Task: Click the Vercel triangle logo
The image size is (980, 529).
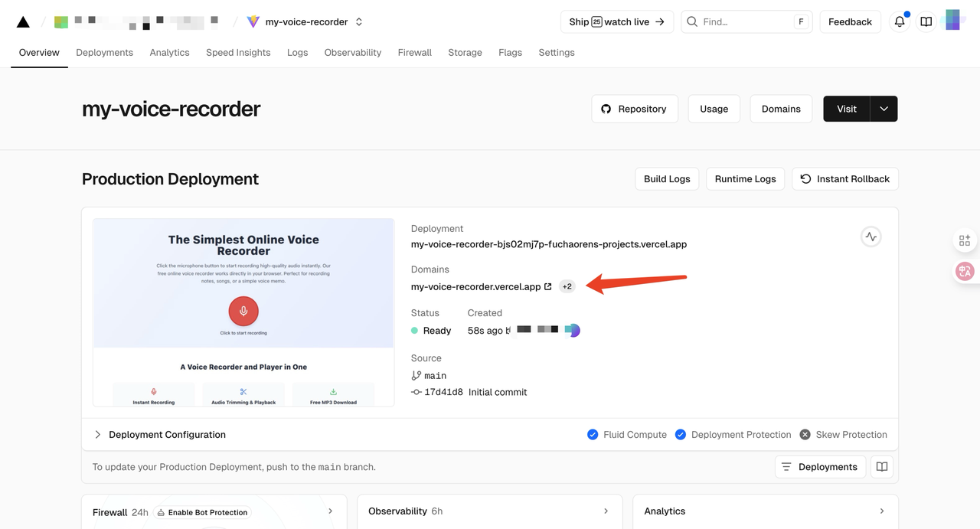Action: [x=23, y=22]
